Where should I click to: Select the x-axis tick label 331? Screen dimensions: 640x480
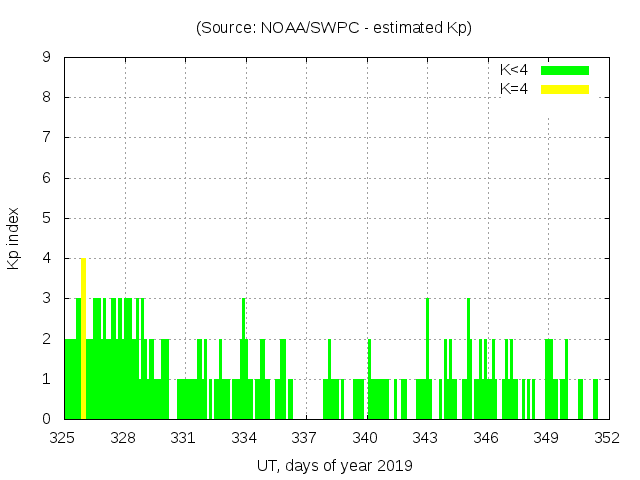(x=184, y=437)
